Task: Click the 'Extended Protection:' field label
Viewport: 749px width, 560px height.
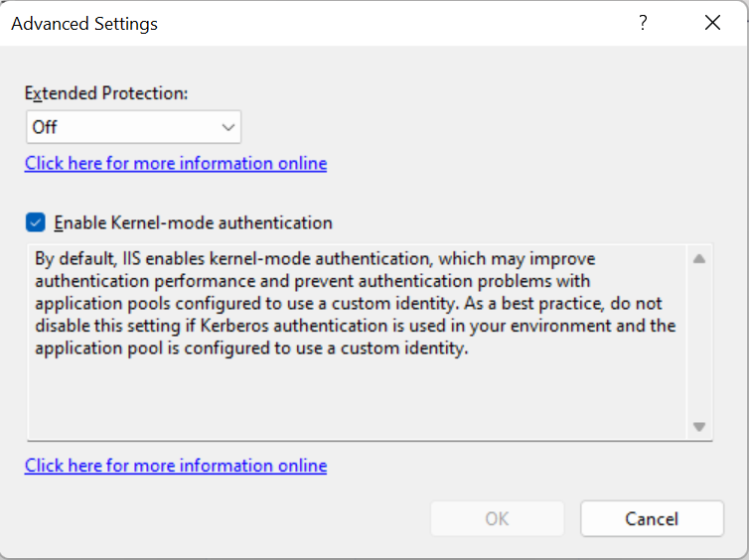Action: tap(106, 93)
